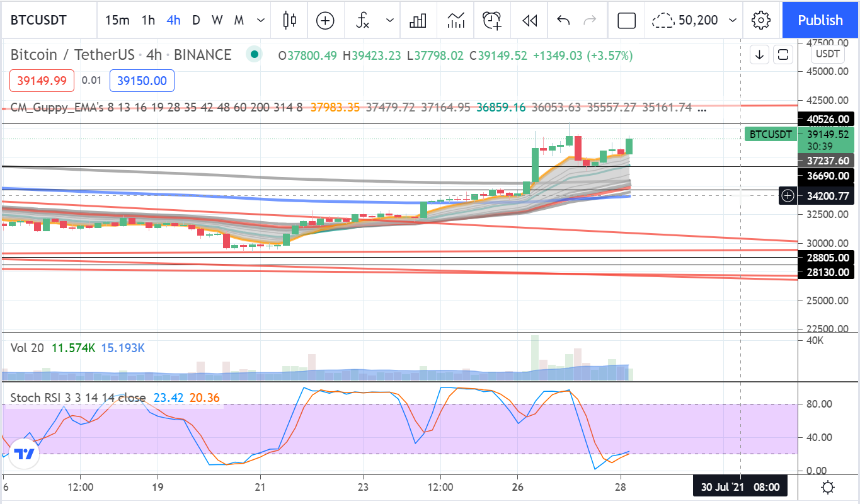Click the red sell price 39149.99 button
Screen dimensions: 860x504
[42, 81]
